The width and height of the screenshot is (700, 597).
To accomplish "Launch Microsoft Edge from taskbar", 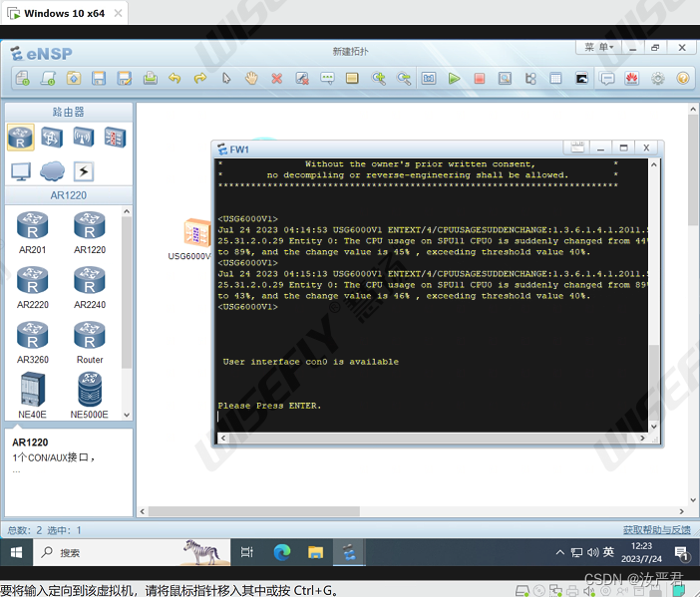I will (x=282, y=553).
